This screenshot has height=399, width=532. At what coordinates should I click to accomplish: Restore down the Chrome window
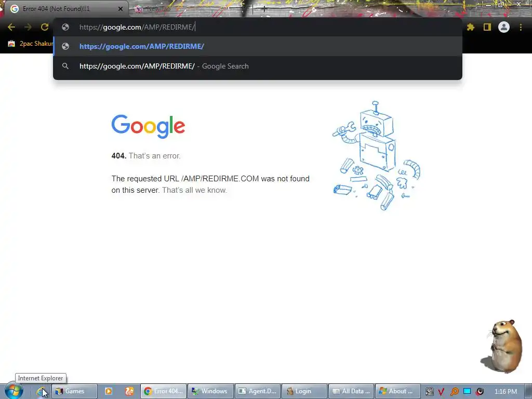coord(501,4)
